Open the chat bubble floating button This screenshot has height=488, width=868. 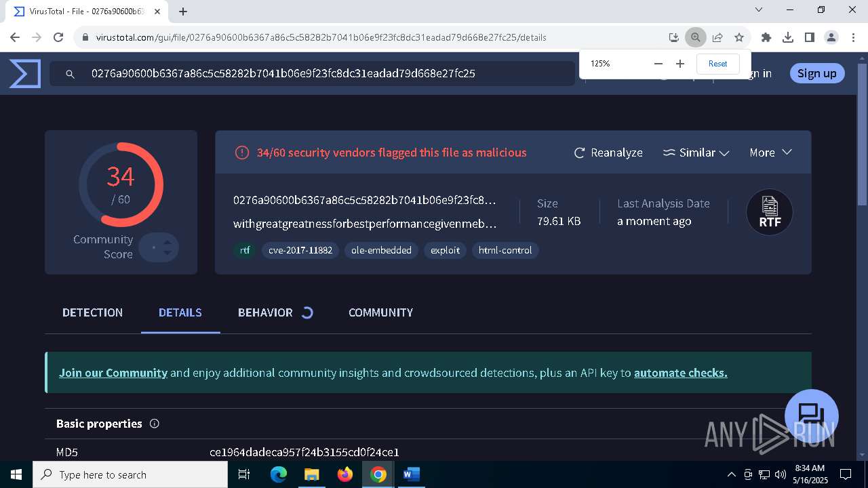tap(811, 415)
